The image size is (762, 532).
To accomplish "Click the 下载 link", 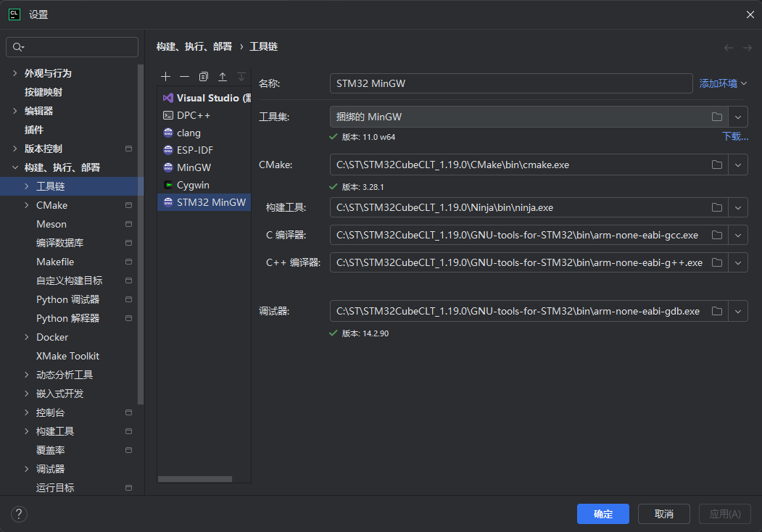I will 734,136.
